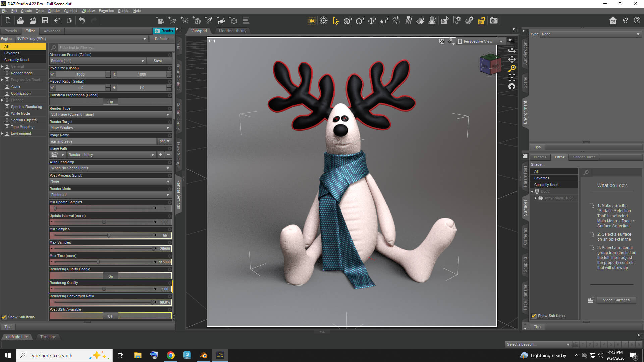
Task: Click the DS home icon
Action: point(613,21)
